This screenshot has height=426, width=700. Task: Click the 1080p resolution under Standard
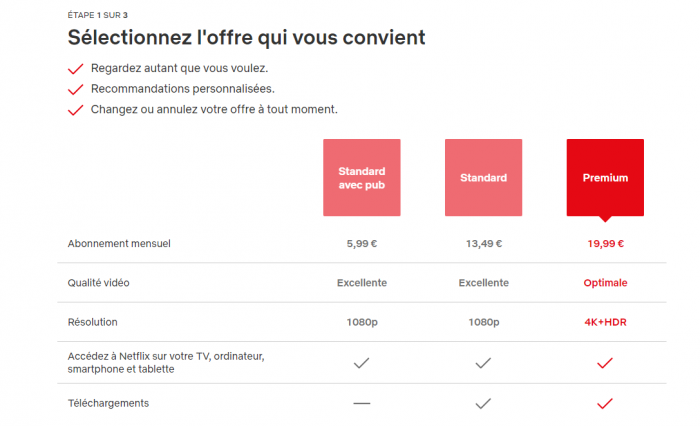click(483, 322)
